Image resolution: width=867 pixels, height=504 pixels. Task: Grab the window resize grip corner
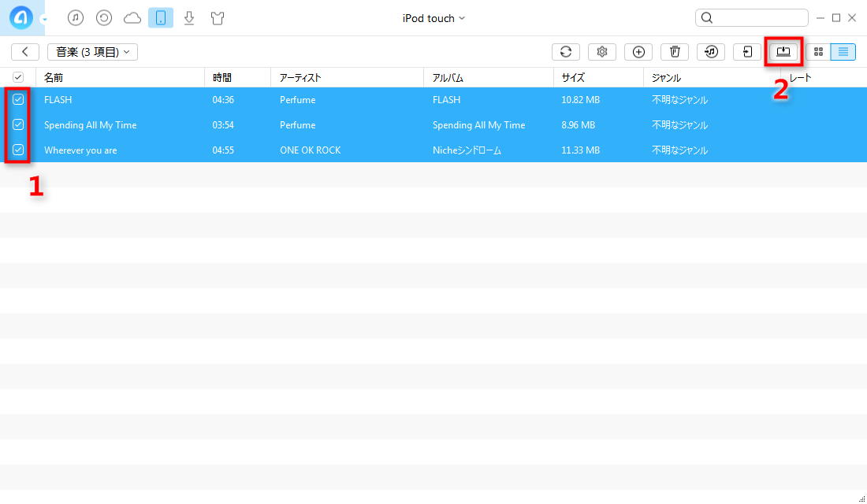(x=861, y=498)
